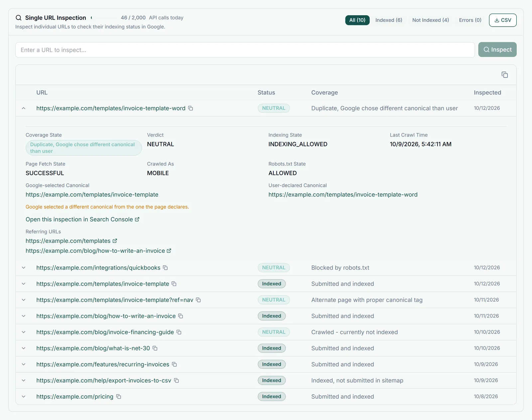Viewport: 532px width, 420px height.
Task: Copy the integrations/quickbooks URL
Action: click(x=165, y=268)
